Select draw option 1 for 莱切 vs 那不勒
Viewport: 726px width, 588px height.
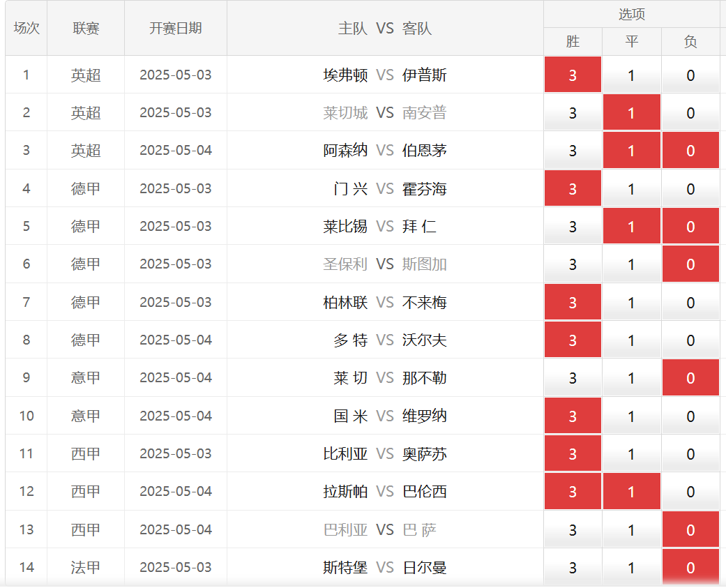pyautogui.click(x=632, y=378)
